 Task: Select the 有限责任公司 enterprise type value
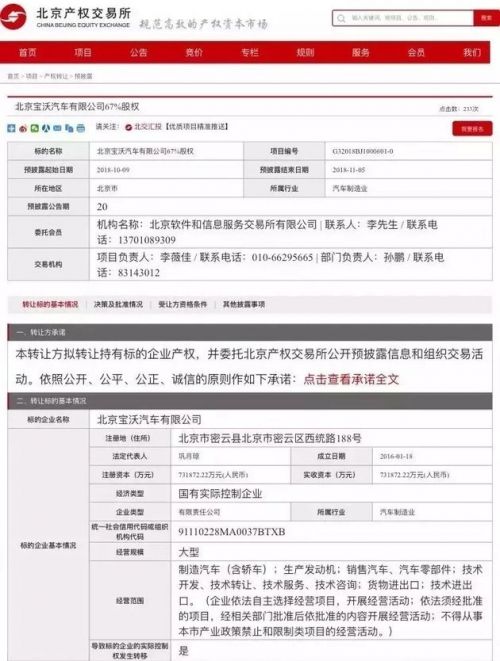click(x=199, y=512)
